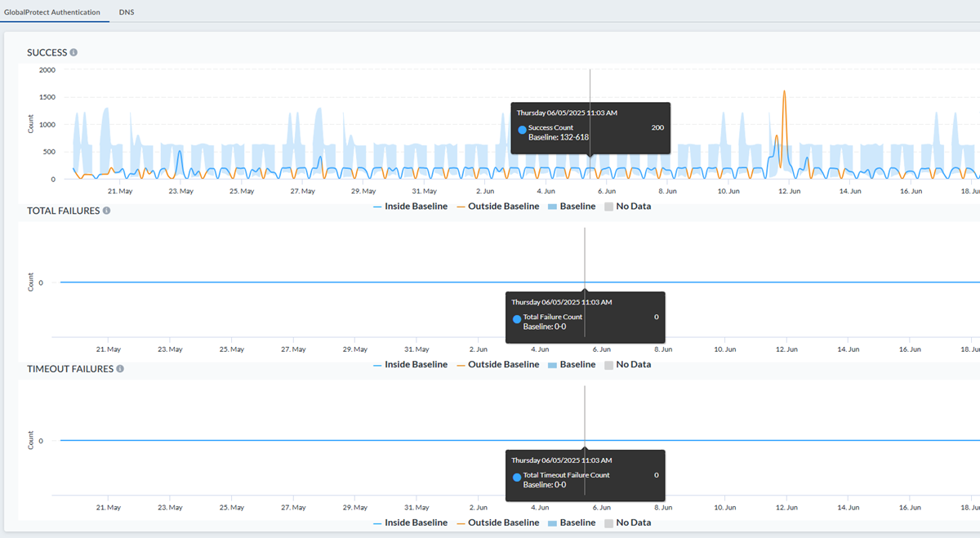Click the Total Failure Count tooltip dot
The width and height of the screenshot is (980, 538).
pyautogui.click(x=517, y=319)
